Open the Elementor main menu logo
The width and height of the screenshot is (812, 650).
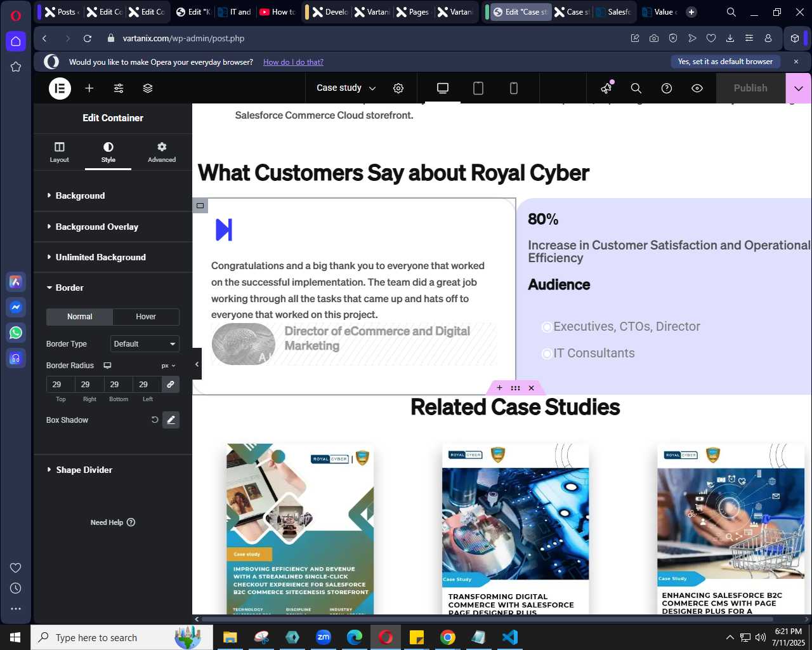coord(60,88)
